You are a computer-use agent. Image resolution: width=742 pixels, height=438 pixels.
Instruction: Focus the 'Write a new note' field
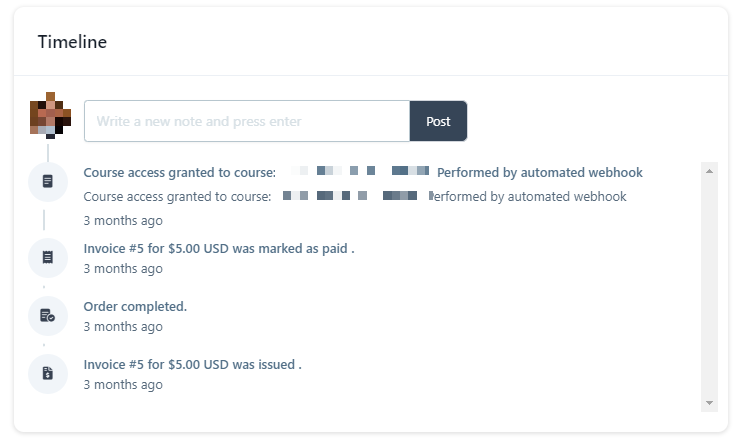pyautogui.click(x=247, y=121)
